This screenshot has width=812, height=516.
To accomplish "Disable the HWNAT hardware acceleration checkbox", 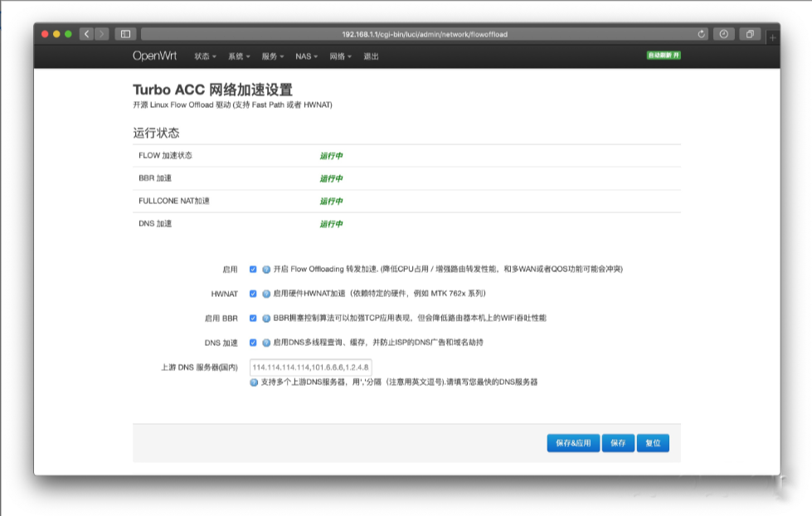I will (x=251, y=294).
